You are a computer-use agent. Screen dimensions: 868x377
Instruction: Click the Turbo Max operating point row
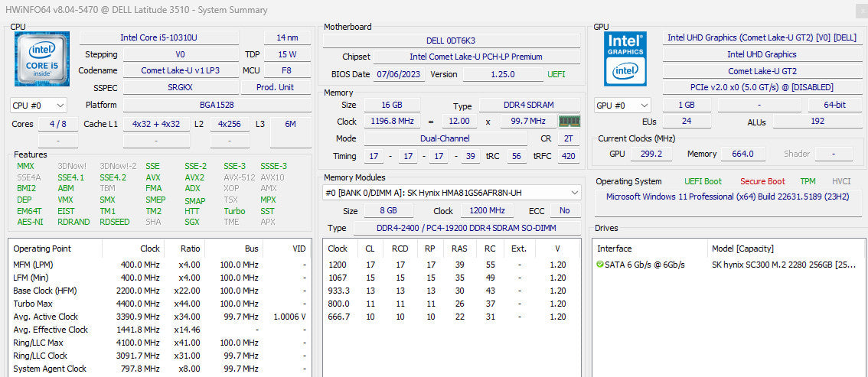[159, 304]
